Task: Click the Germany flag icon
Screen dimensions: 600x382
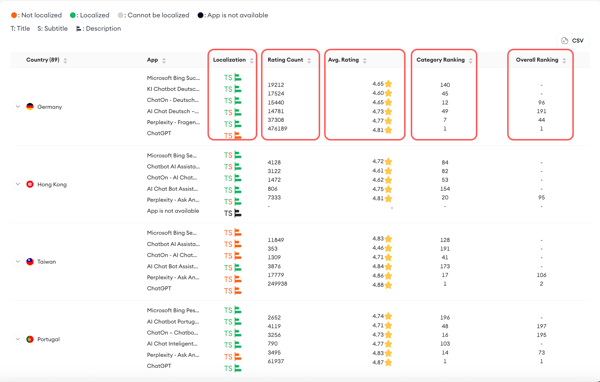Action: (x=30, y=106)
